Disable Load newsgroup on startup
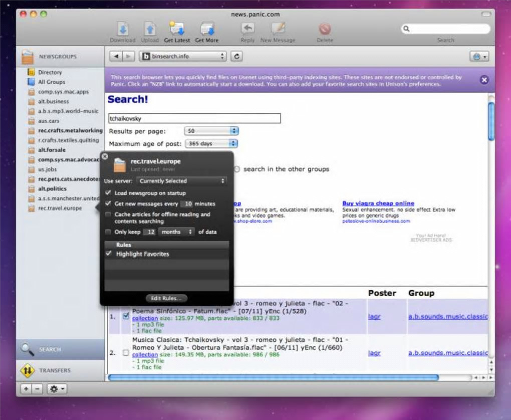The height and width of the screenshot is (420, 511). [x=108, y=193]
